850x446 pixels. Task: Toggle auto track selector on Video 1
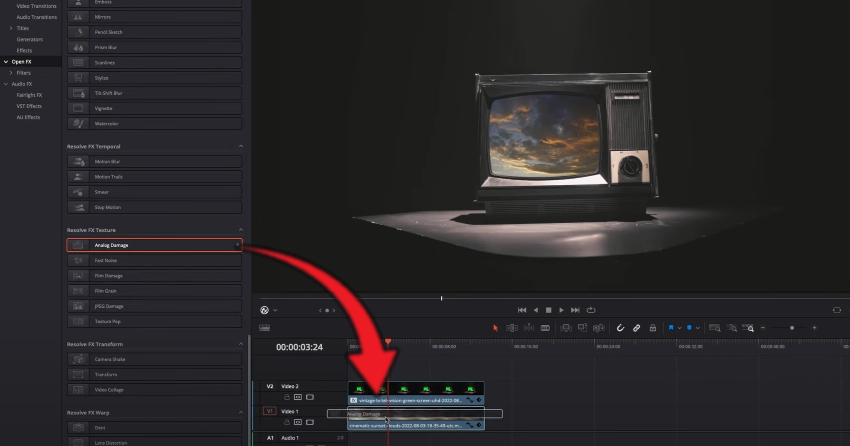tap(298, 422)
